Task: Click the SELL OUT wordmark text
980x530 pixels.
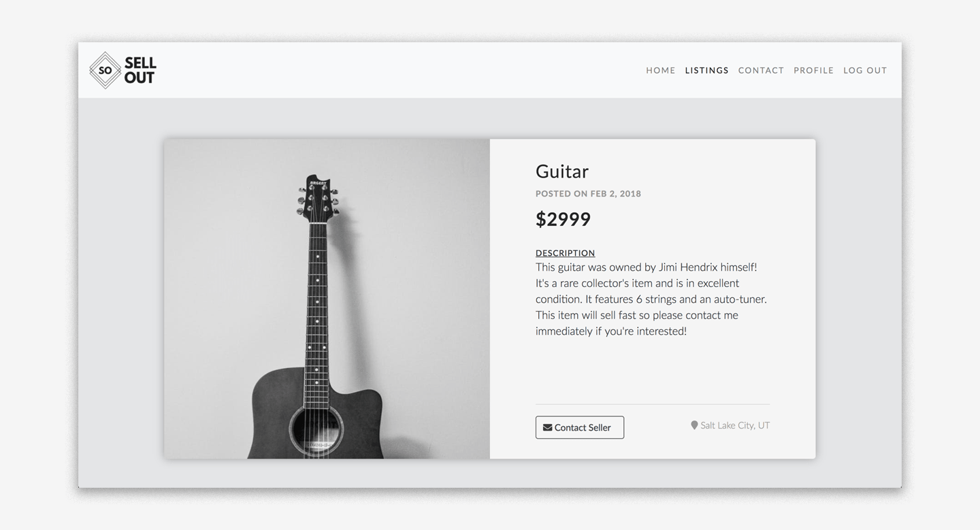Action: click(140, 71)
